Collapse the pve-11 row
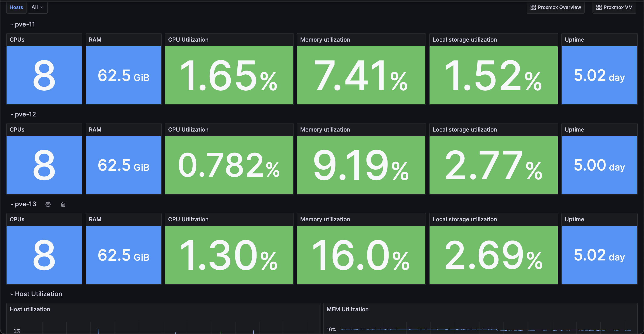Viewport: 644px width, 334px height. [12, 25]
